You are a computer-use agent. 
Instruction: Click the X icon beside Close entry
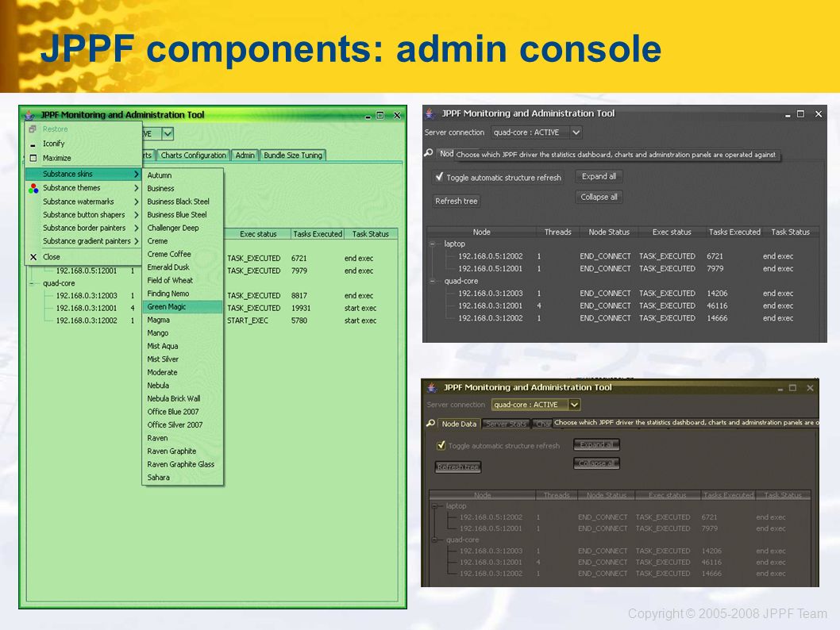[33, 257]
